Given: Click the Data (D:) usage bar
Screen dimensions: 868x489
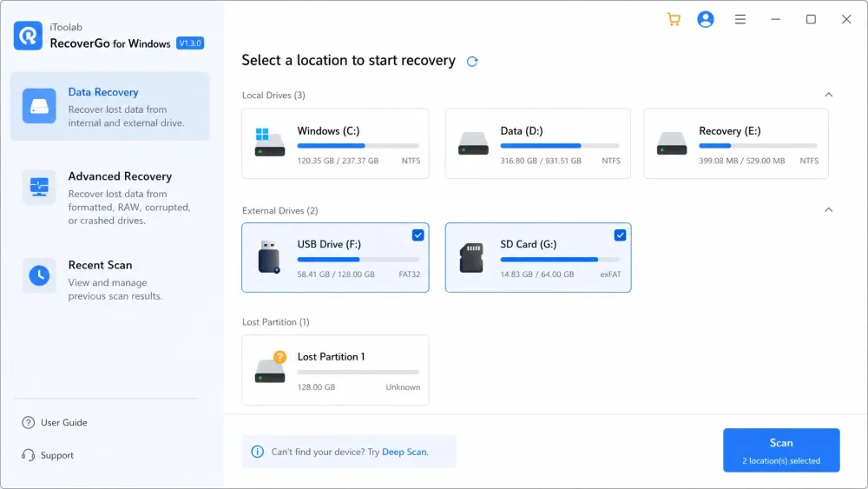Looking at the screenshot, I should (560, 146).
